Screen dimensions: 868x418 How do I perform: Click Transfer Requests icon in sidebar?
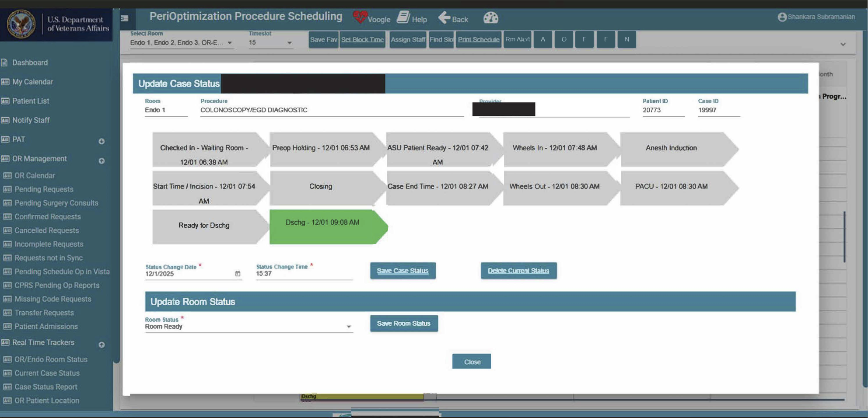point(7,313)
